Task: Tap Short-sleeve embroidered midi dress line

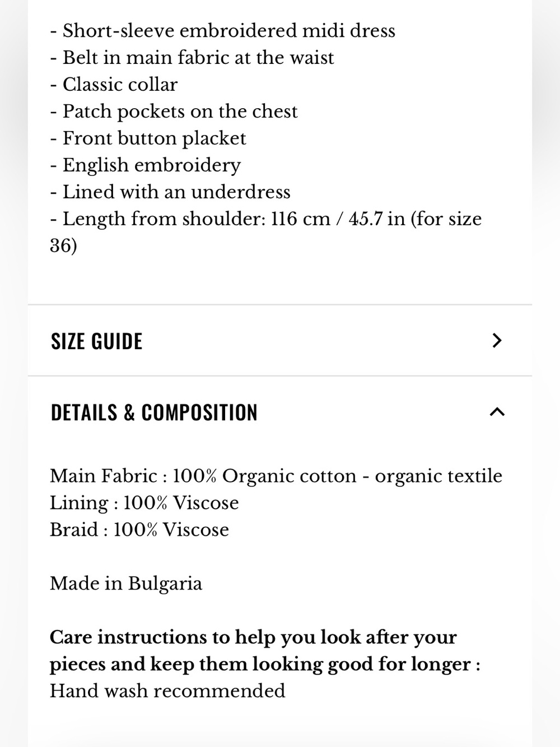Action: (x=223, y=30)
